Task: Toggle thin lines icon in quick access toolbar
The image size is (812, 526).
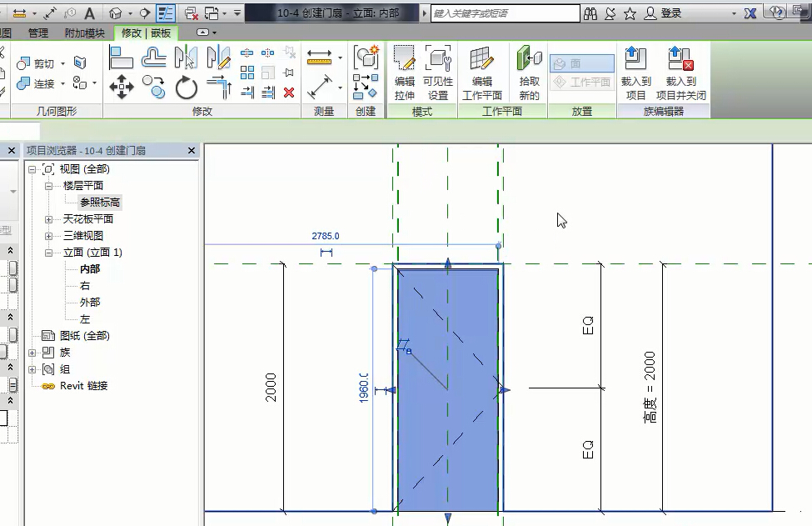Action: [x=166, y=13]
